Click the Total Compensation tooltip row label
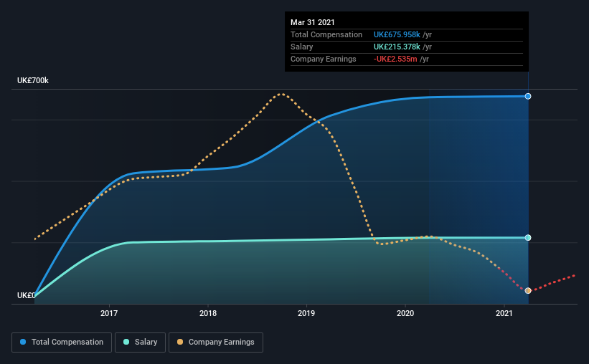This screenshot has width=589, height=364. [x=326, y=34]
